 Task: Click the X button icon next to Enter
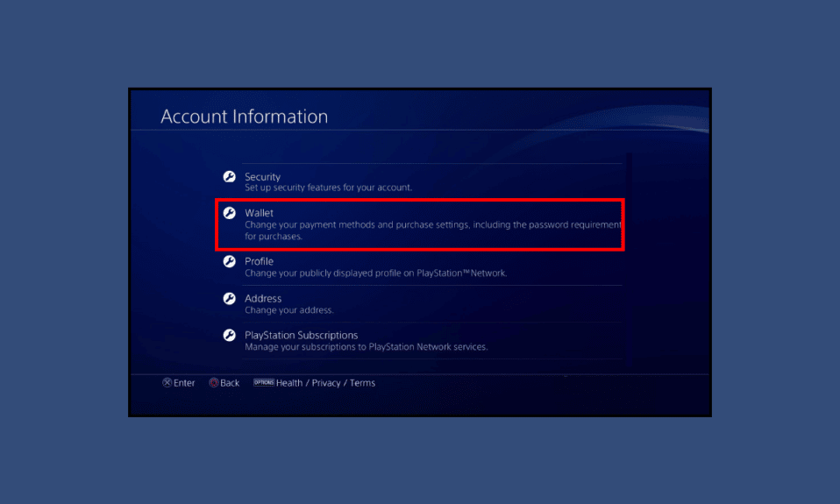click(167, 382)
